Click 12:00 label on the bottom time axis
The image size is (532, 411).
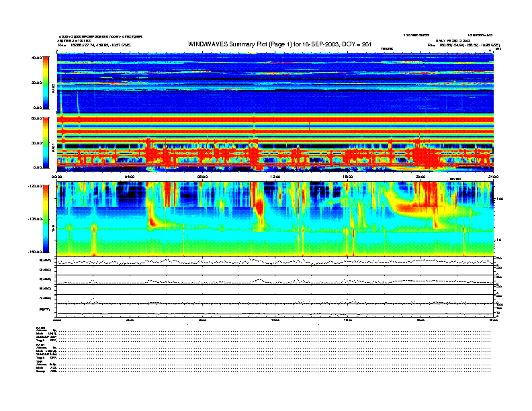(275, 320)
